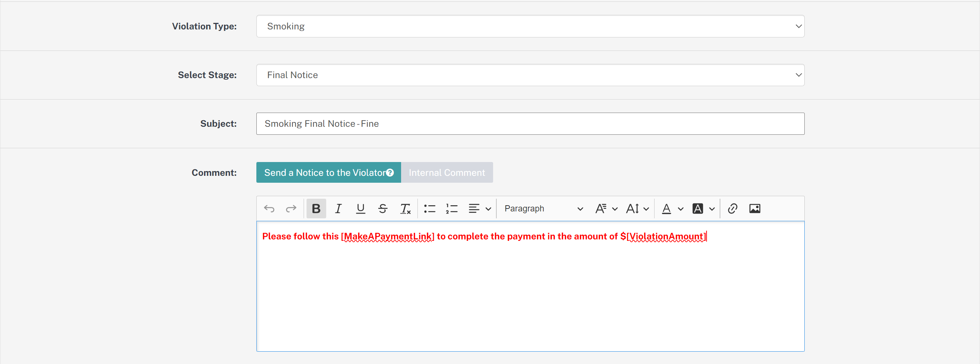The image size is (980, 364).
Task: Toggle bold formatting
Action: (316, 209)
